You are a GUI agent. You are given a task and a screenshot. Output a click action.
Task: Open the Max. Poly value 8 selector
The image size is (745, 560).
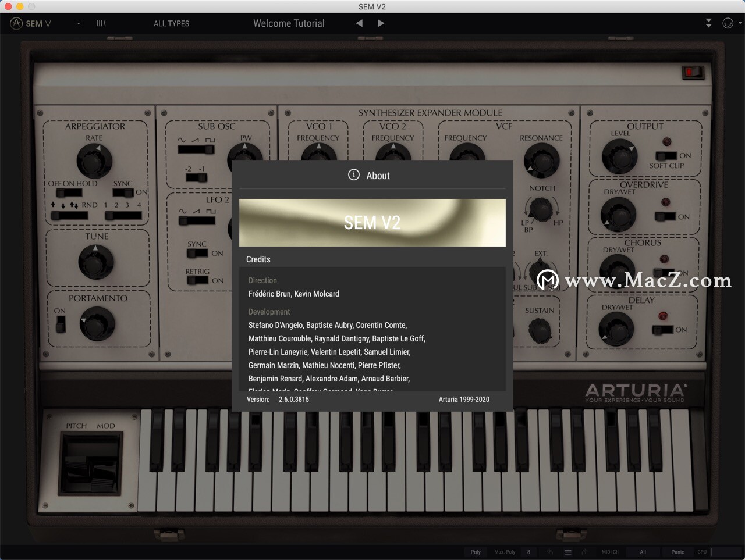[x=528, y=552]
